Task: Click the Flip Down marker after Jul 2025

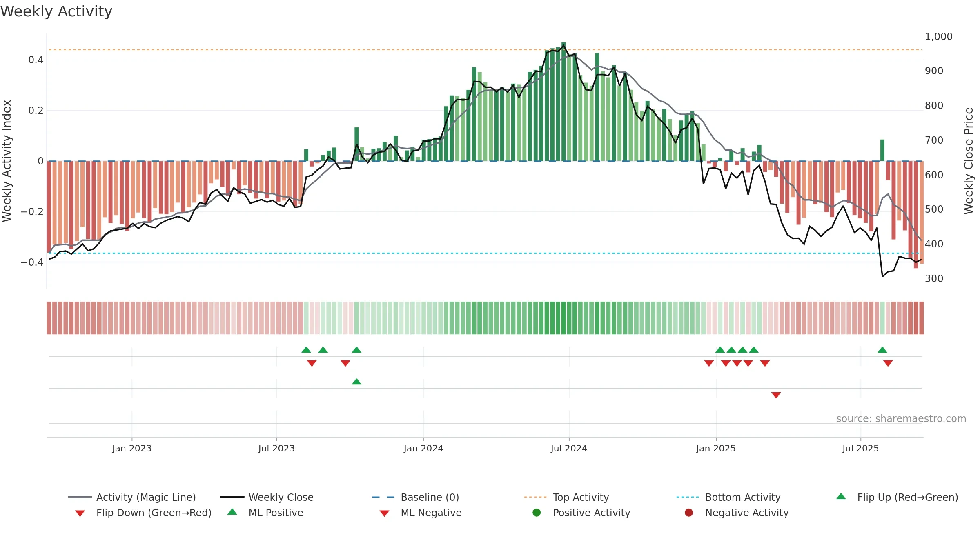Action: point(888,363)
